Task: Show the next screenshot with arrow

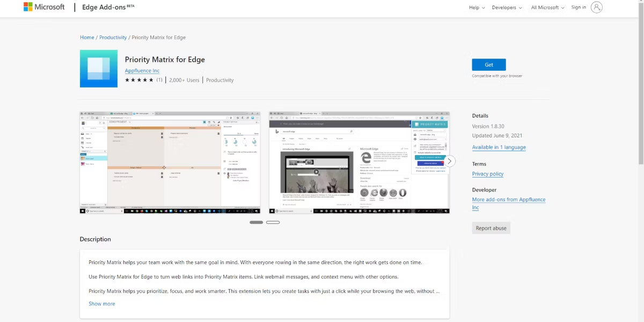Action: click(x=450, y=161)
